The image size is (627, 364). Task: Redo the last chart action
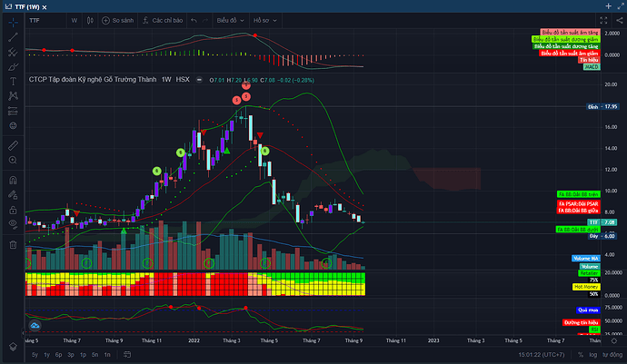point(205,20)
